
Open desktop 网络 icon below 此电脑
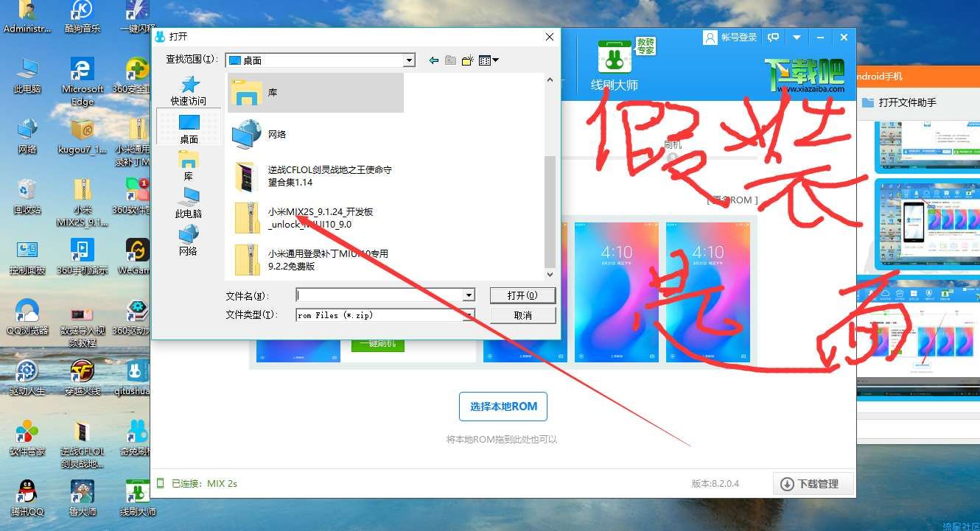point(27,136)
